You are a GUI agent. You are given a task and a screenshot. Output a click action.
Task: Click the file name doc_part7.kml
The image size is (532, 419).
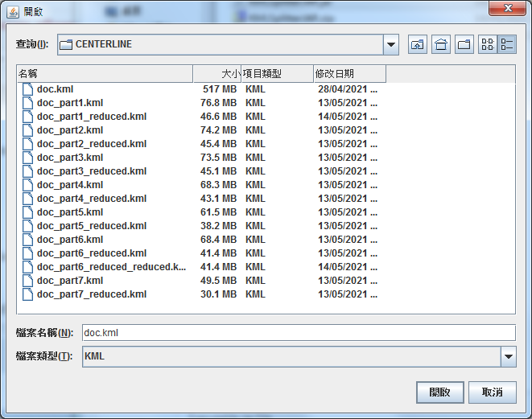click(70, 281)
